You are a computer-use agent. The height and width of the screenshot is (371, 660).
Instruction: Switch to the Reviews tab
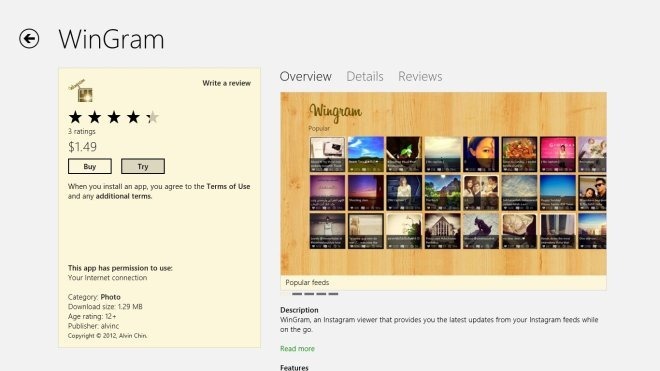tap(420, 76)
